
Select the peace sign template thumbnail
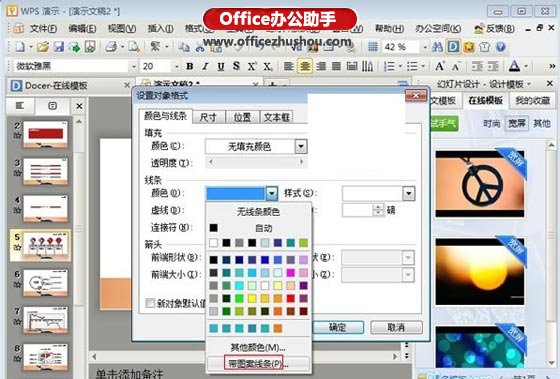[480, 184]
